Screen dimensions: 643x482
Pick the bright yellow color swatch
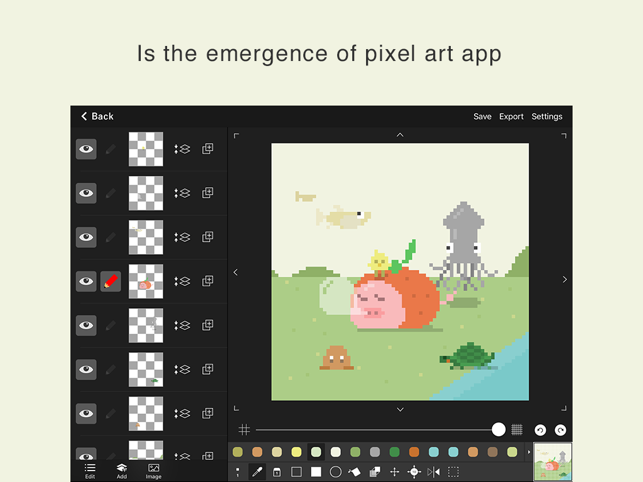pos(296,452)
